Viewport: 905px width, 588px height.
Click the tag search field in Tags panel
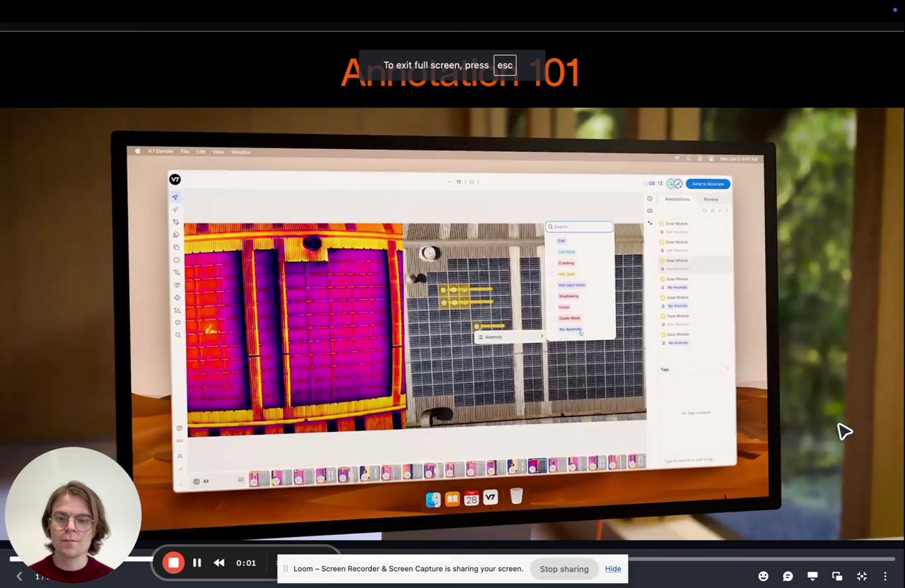tap(694, 460)
